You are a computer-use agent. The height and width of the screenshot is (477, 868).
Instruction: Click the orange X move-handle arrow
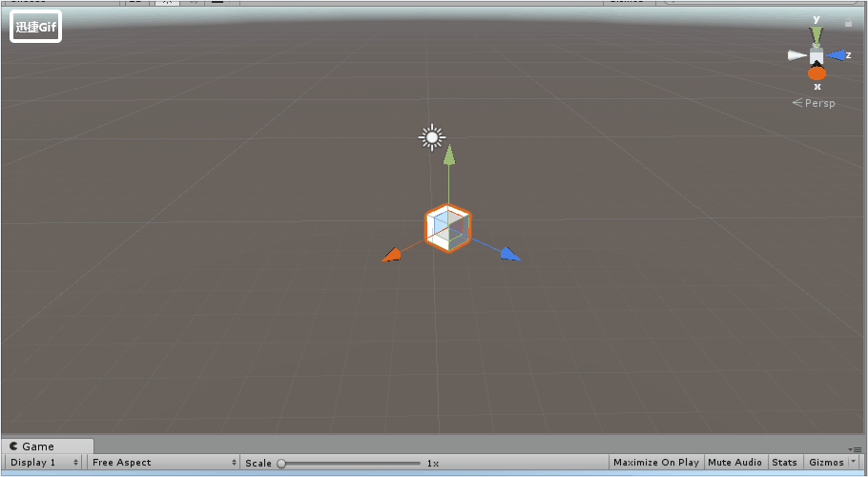point(392,255)
